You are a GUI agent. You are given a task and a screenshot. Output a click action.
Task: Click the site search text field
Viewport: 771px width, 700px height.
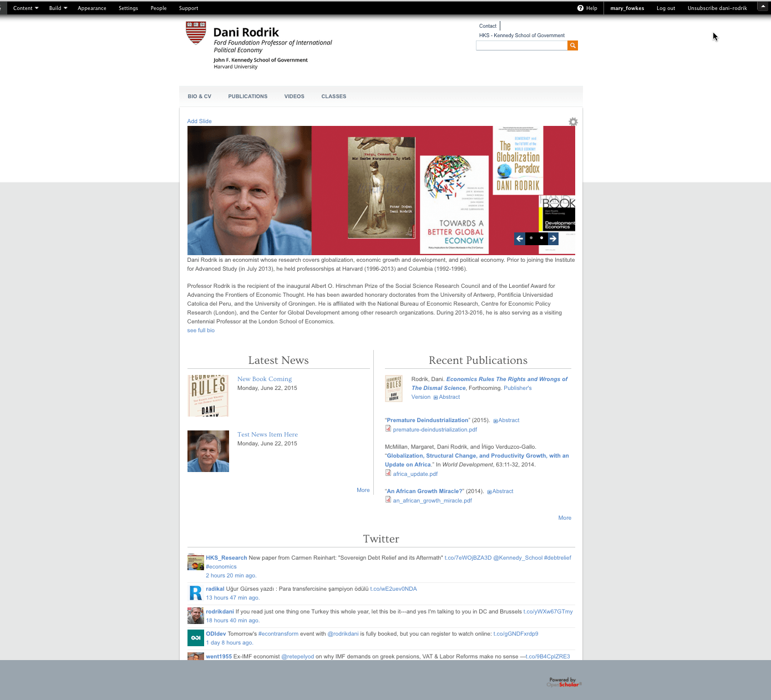point(522,45)
